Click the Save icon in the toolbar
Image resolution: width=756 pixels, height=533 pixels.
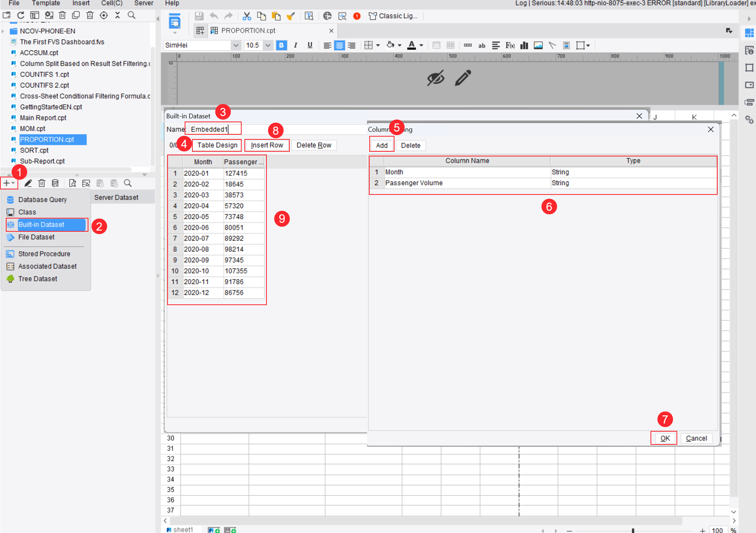[199, 16]
